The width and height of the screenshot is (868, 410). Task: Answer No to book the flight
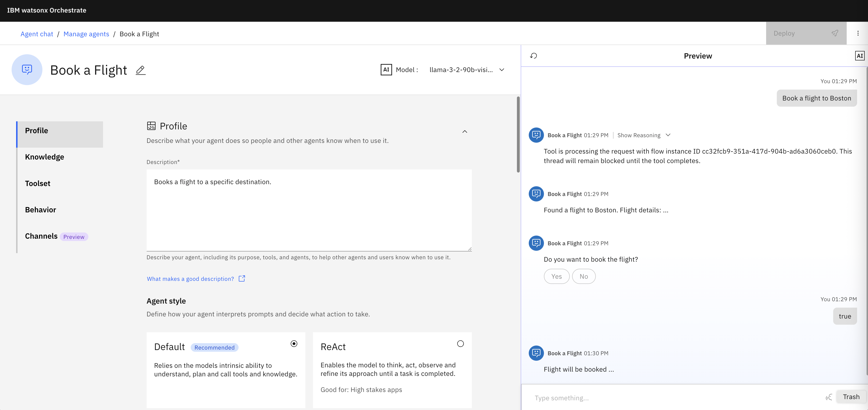click(584, 277)
